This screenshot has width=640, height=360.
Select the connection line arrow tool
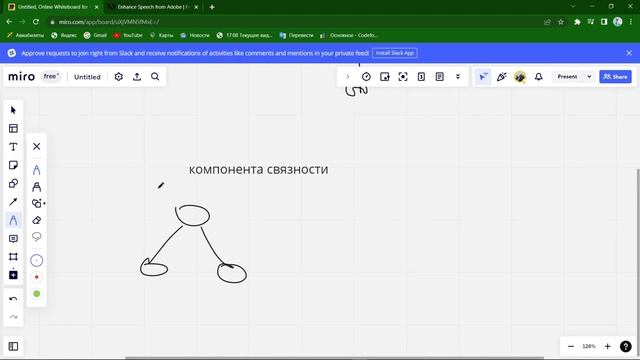13,202
